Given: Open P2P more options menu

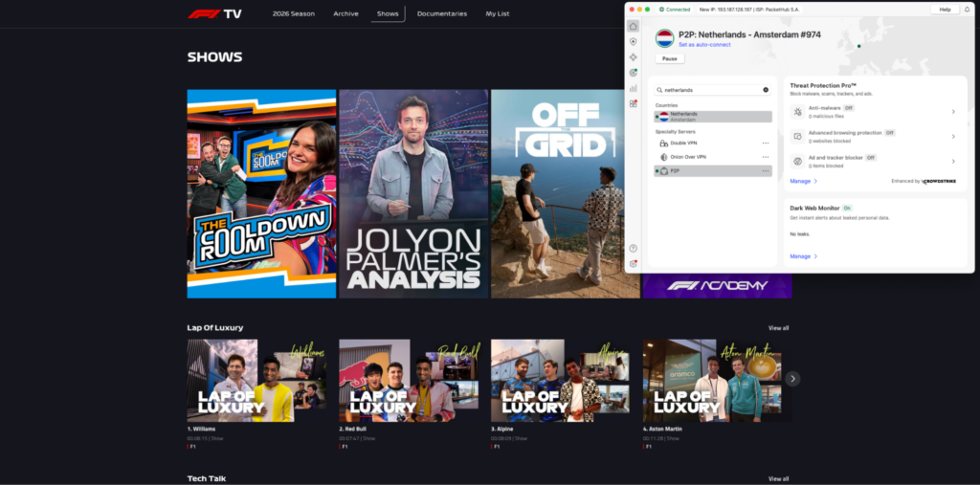Looking at the screenshot, I should point(765,170).
